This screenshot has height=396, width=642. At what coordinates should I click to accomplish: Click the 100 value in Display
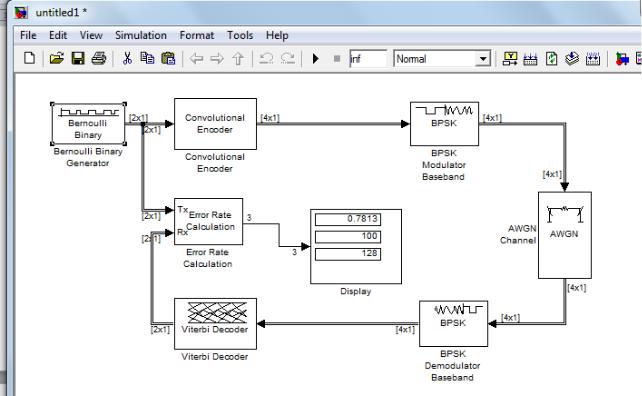348,236
